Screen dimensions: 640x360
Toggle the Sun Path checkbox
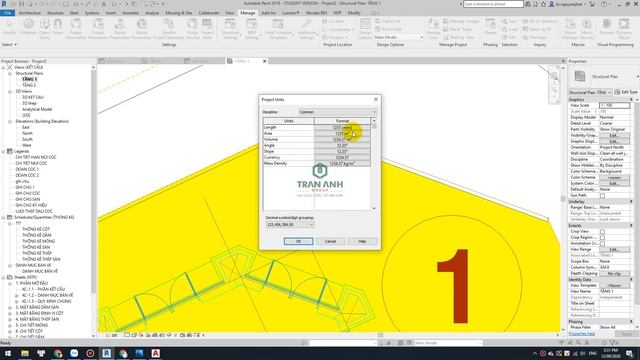coord(602,196)
